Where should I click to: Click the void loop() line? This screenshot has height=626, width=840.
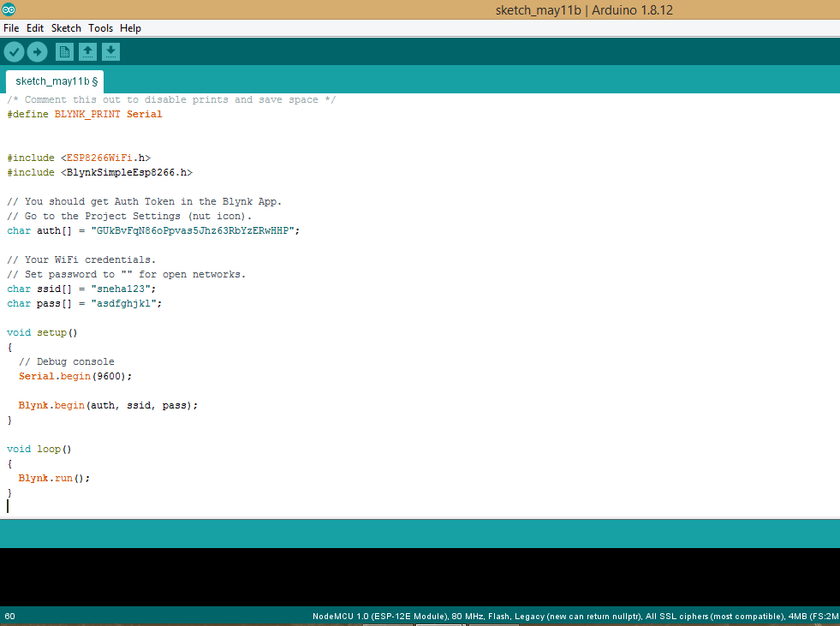coord(39,449)
